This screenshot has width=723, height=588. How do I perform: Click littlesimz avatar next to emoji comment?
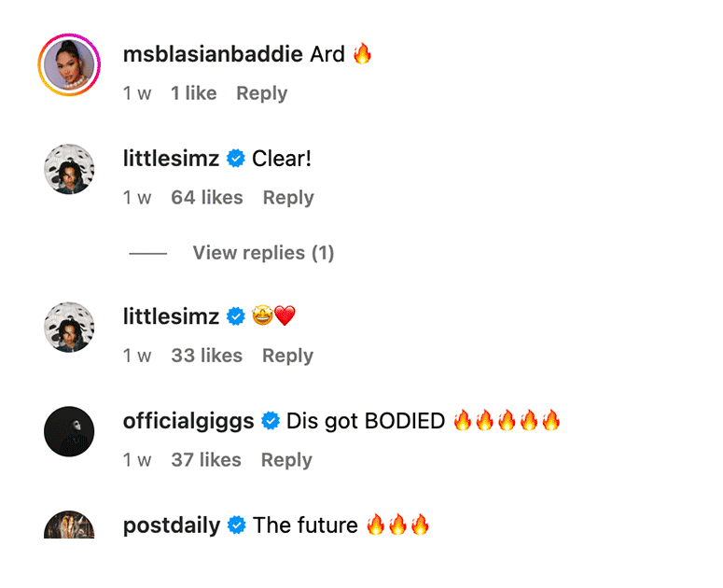69,328
